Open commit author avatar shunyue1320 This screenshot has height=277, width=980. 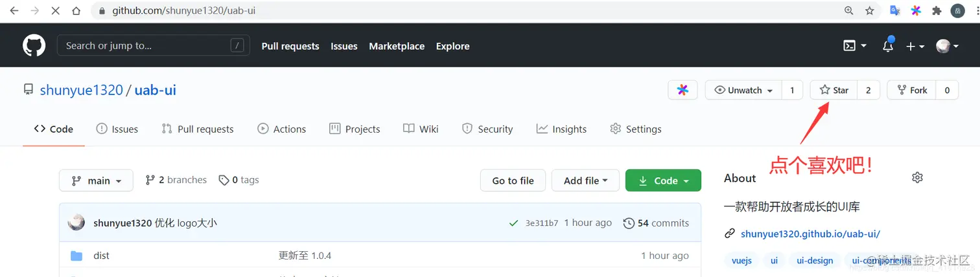point(76,223)
